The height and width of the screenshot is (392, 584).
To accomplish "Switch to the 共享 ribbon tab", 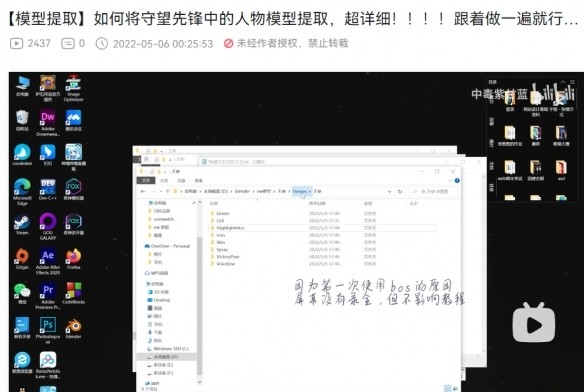I will (x=181, y=180).
